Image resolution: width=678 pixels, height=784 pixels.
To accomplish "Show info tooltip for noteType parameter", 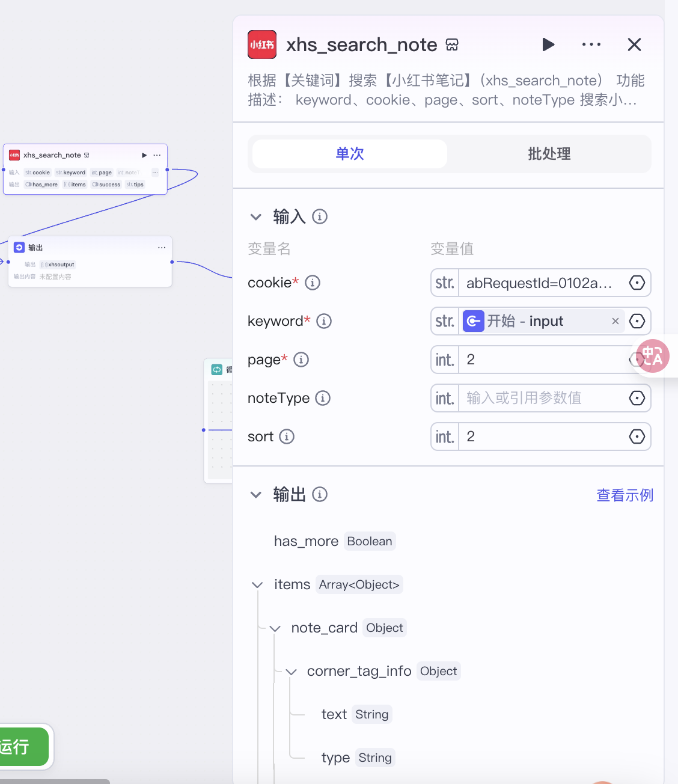I will pyautogui.click(x=323, y=398).
